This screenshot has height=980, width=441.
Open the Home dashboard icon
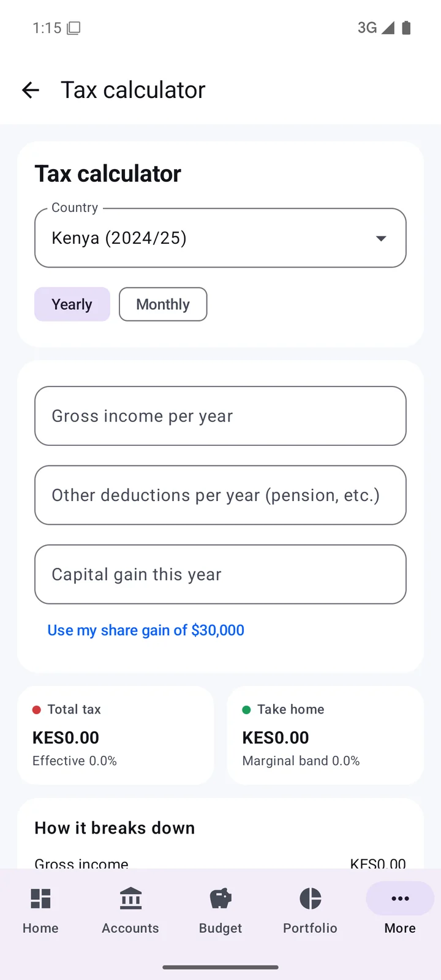[x=40, y=899]
